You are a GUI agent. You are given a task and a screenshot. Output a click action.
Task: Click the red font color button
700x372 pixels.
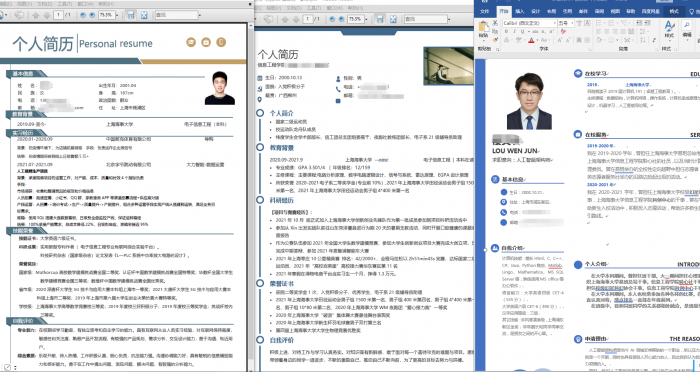[x=531, y=40]
